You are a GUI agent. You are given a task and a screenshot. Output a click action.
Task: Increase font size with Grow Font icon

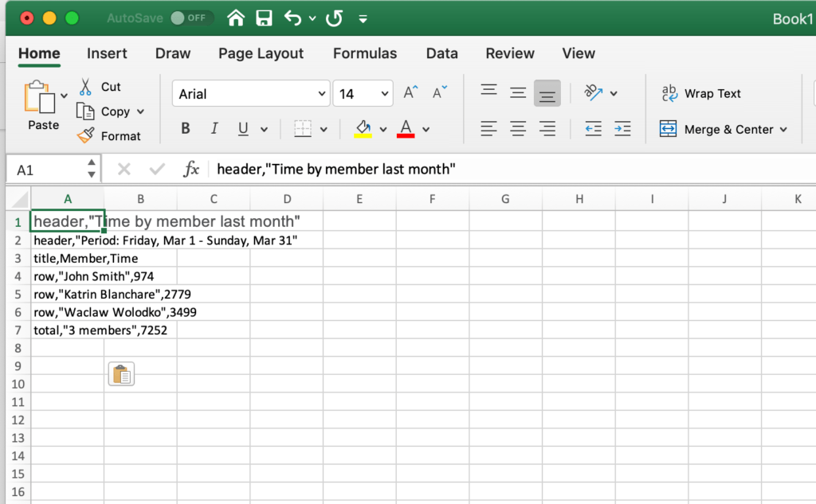(409, 92)
